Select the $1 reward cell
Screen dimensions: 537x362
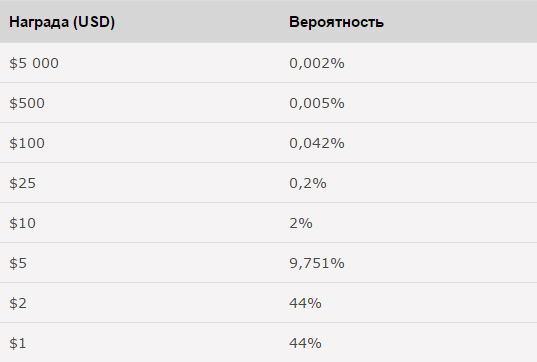(x=18, y=344)
